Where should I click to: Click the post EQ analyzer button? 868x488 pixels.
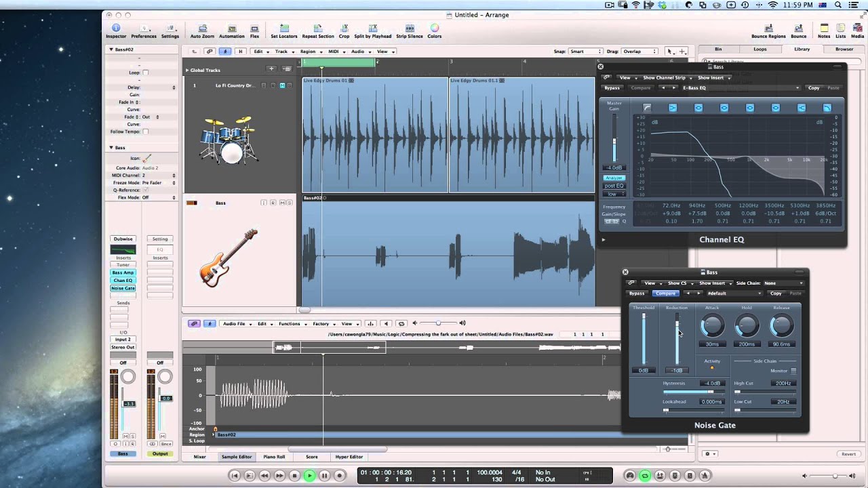[x=614, y=186]
